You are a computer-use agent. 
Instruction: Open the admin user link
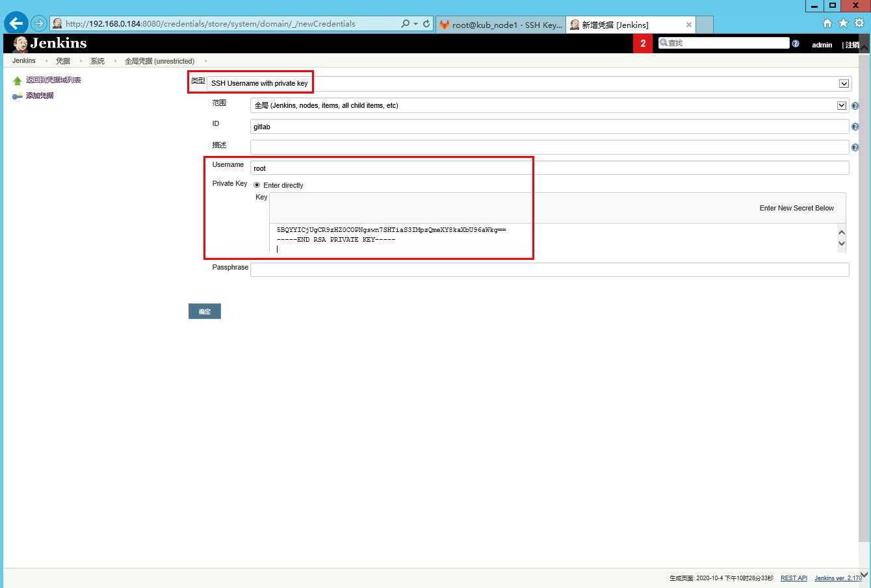point(822,45)
